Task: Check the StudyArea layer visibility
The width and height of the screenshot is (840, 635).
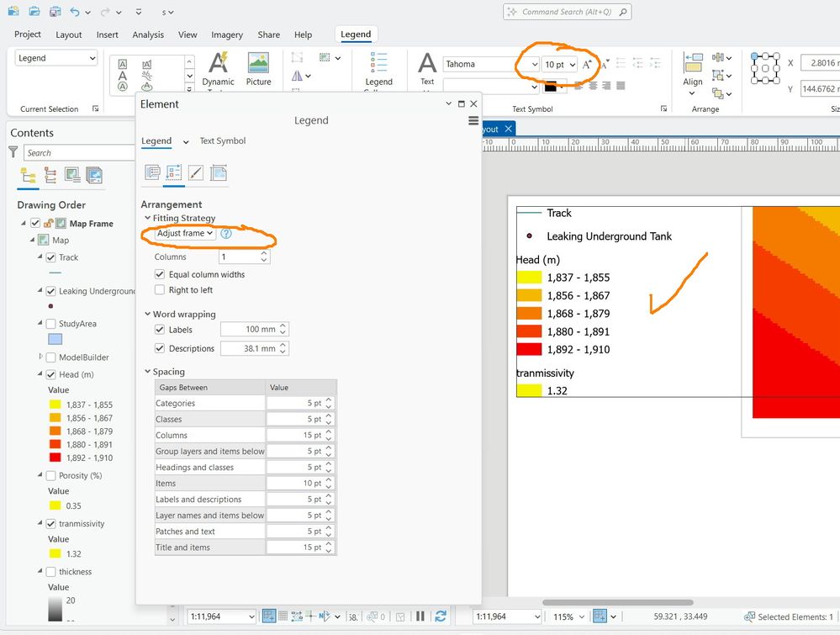Action: pyautogui.click(x=51, y=324)
